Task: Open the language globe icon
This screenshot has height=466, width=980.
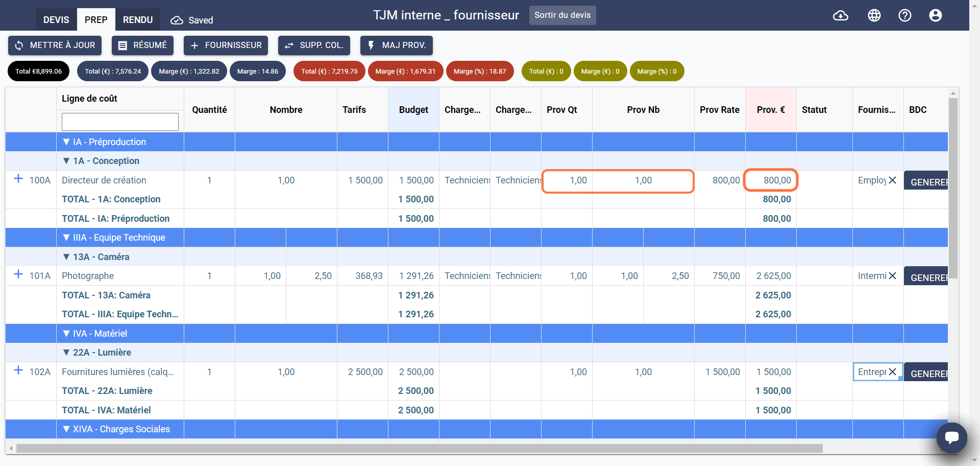Action: 874,15
